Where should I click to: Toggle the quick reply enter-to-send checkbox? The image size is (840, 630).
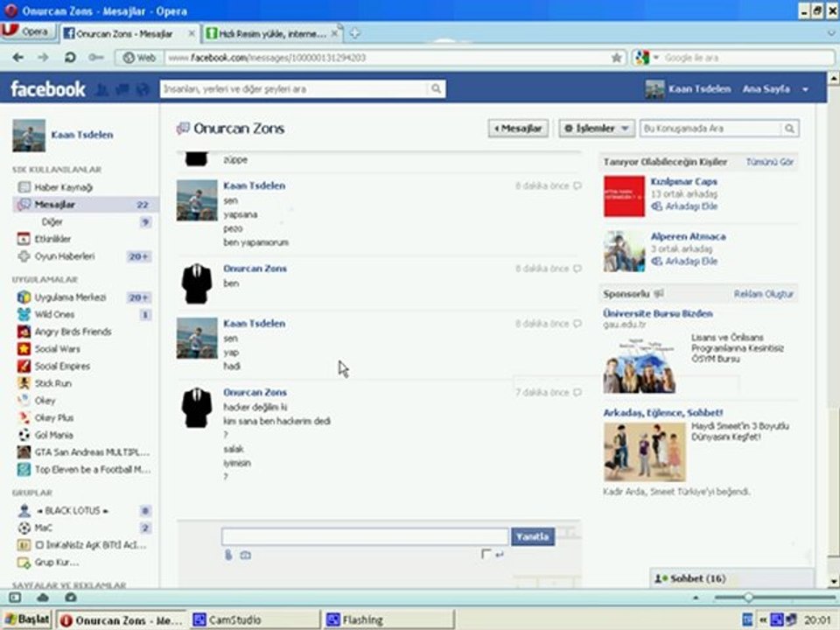(486, 555)
